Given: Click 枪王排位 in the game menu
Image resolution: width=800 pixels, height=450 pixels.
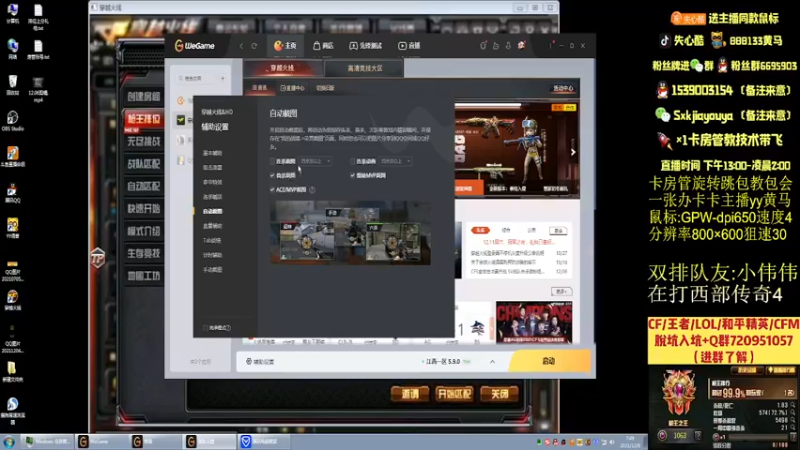Looking at the screenshot, I should pos(143,119).
